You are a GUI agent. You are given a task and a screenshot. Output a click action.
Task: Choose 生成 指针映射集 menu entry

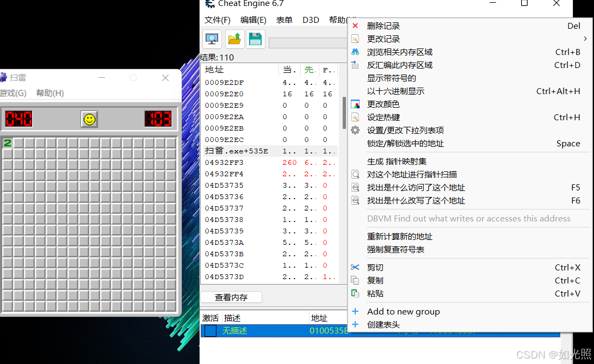click(397, 162)
